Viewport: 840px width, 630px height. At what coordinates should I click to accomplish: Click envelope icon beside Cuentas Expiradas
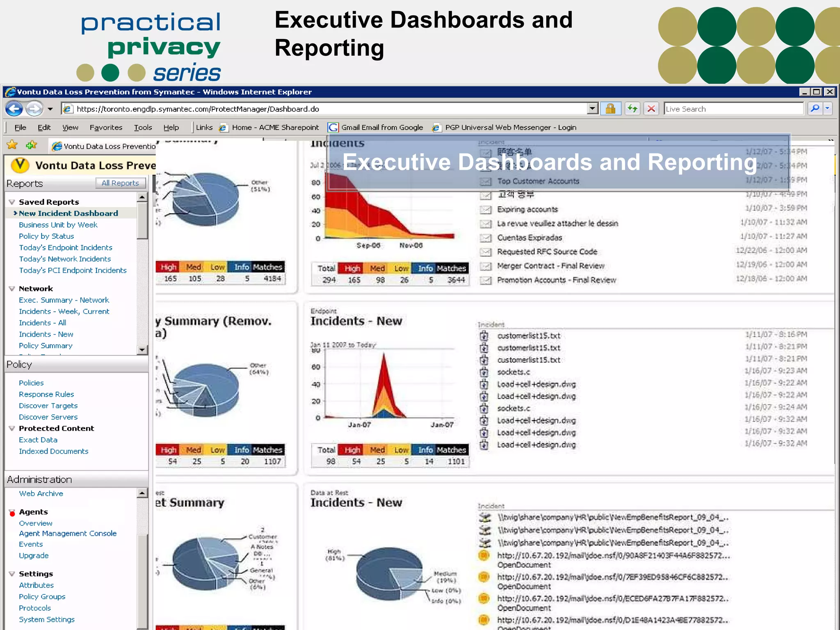tap(486, 238)
